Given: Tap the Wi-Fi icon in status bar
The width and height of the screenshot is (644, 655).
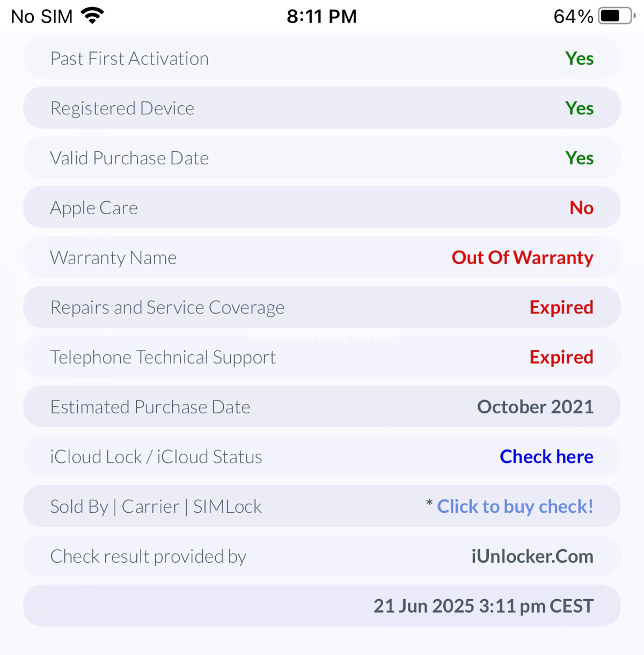Looking at the screenshot, I should tap(92, 16).
